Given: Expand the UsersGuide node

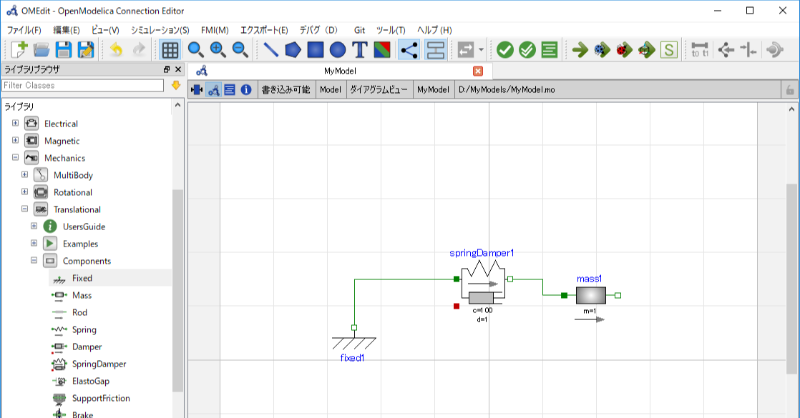Looking at the screenshot, I should (34, 226).
